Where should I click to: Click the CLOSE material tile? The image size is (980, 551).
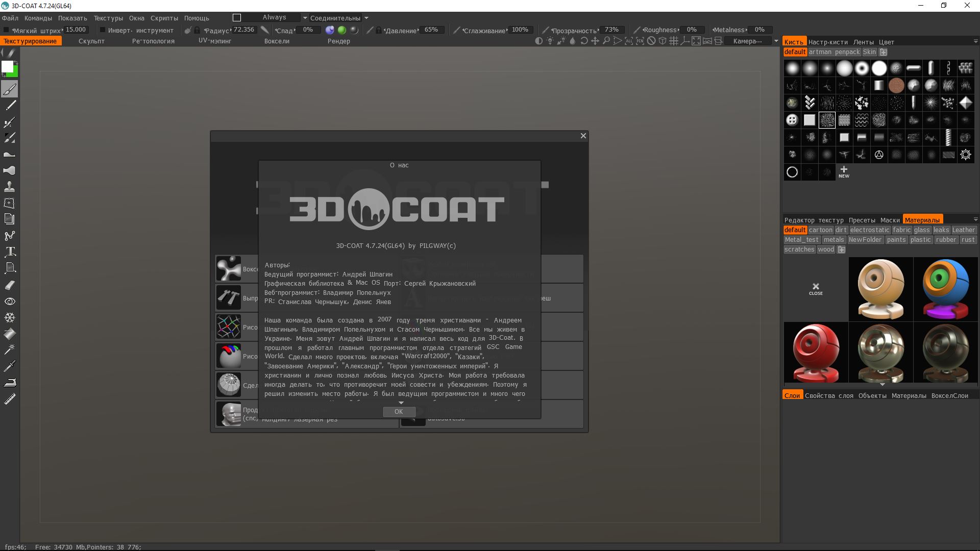pos(816,289)
